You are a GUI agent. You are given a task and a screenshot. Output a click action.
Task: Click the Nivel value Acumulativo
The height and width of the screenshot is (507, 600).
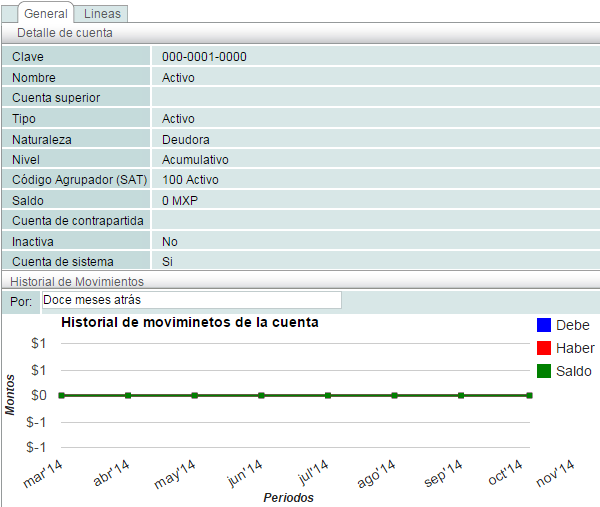(195, 160)
